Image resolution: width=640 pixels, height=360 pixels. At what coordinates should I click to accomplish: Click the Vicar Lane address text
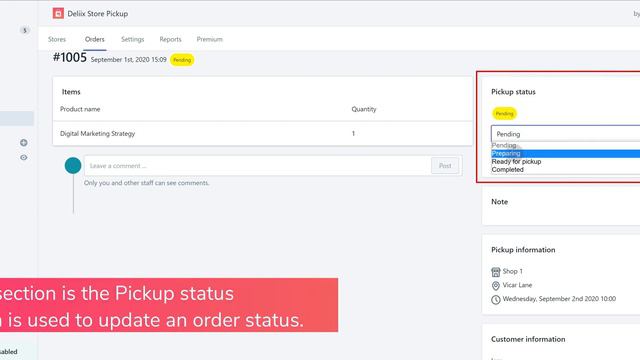click(517, 285)
